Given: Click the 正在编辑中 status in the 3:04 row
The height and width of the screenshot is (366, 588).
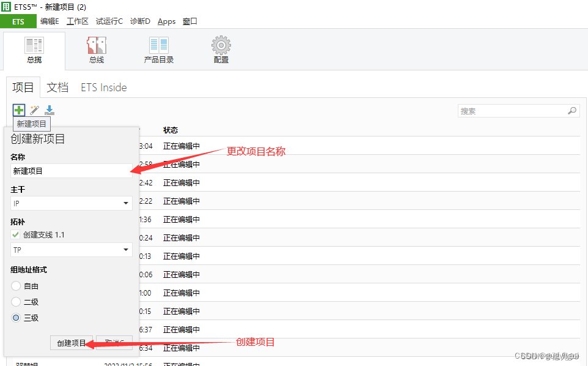Looking at the screenshot, I should point(182,146).
